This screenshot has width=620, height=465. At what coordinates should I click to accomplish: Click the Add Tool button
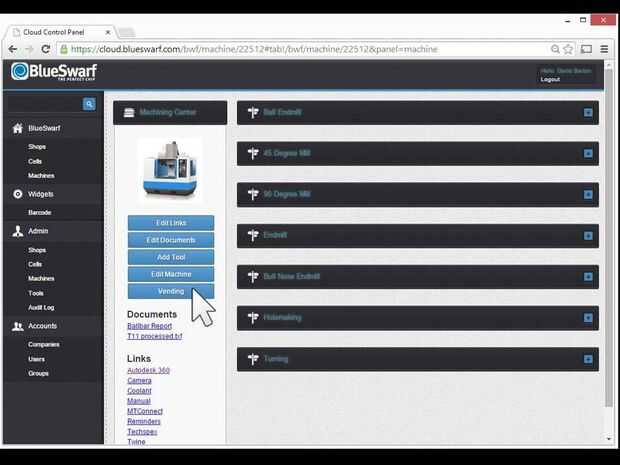[171, 257]
